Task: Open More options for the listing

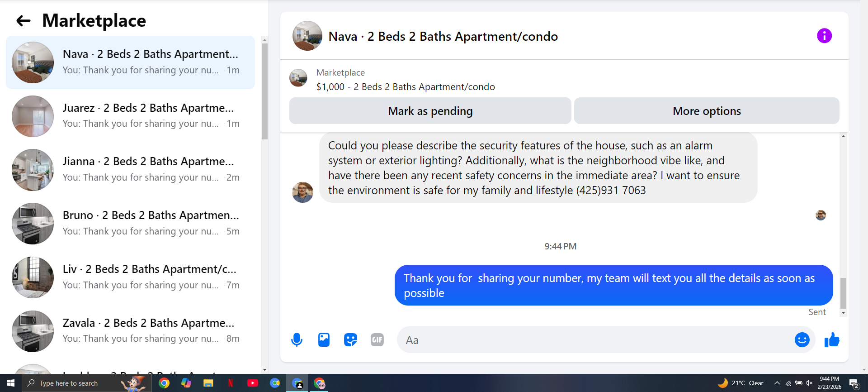Action: [x=707, y=111]
